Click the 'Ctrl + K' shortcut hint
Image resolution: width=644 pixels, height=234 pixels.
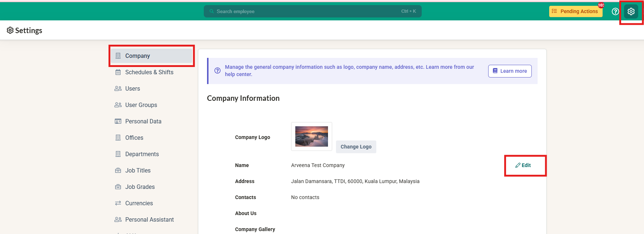pos(409,11)
